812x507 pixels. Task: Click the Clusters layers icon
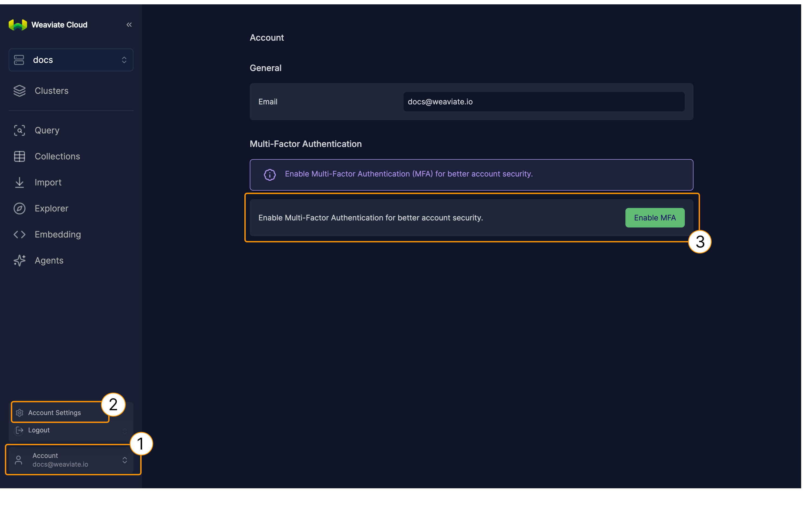tap(20, 91)
